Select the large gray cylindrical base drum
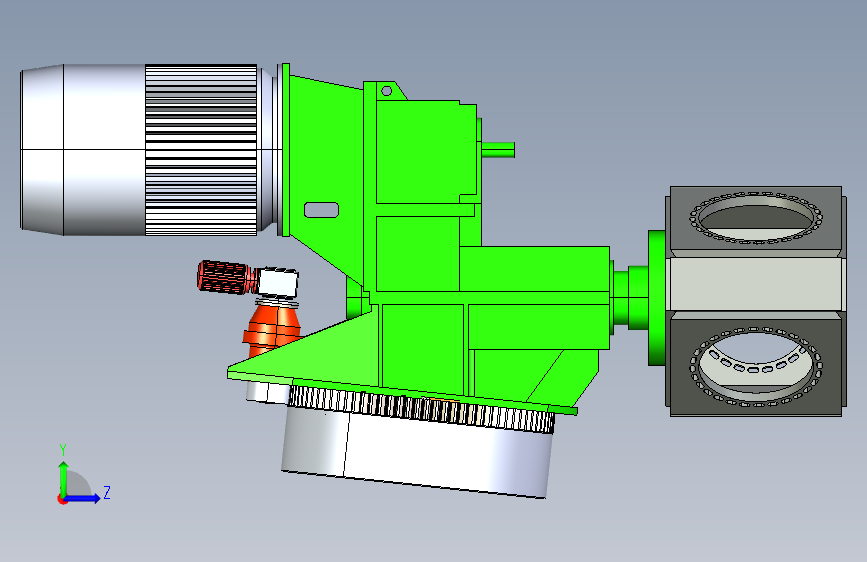This screenshot has height=562, width=867. click(416, 454)
